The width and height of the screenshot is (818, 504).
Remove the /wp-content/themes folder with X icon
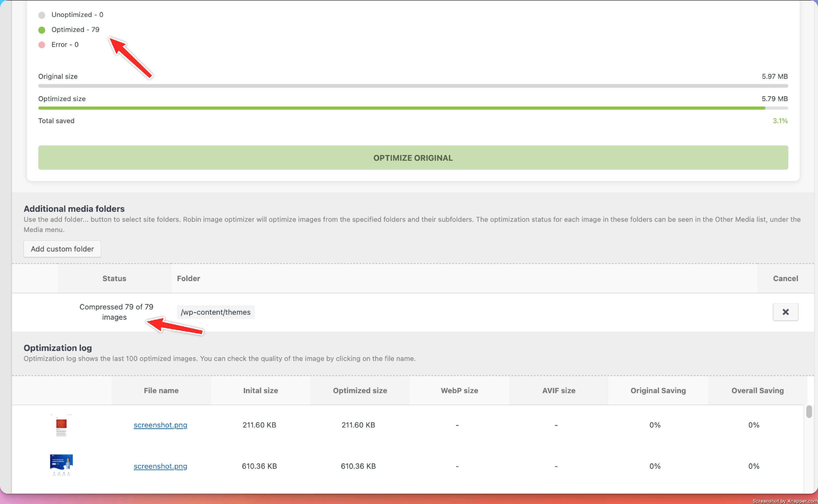point(785,312)
